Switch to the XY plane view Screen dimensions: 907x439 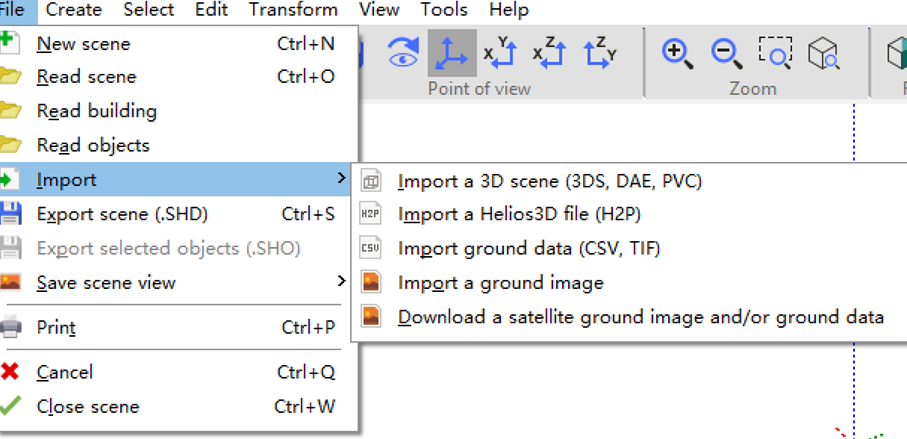pos(500,54)
